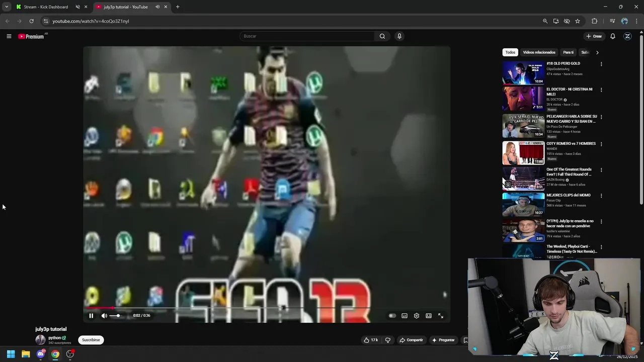Open File Explorer from taskbar

(26, 354)
